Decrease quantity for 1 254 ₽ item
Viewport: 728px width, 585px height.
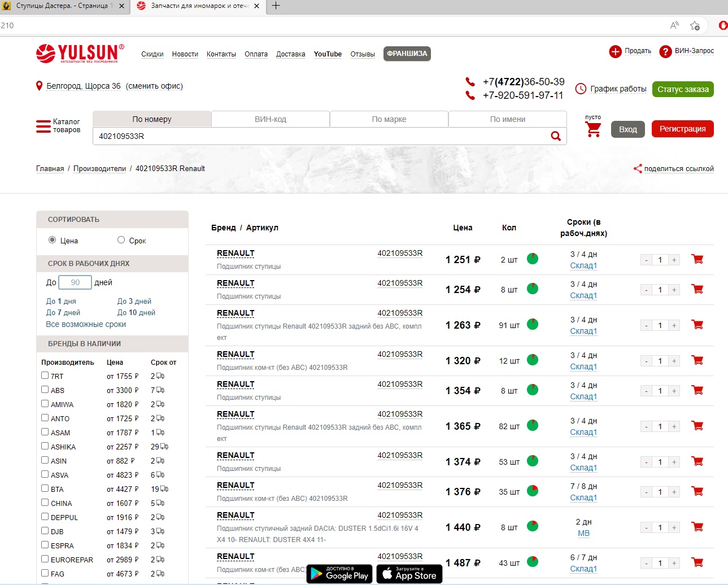(x=646, y=290)
